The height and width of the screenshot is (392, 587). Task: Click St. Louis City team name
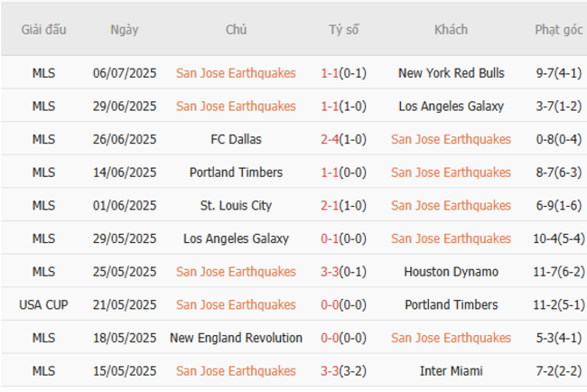[x=236, y=206]
